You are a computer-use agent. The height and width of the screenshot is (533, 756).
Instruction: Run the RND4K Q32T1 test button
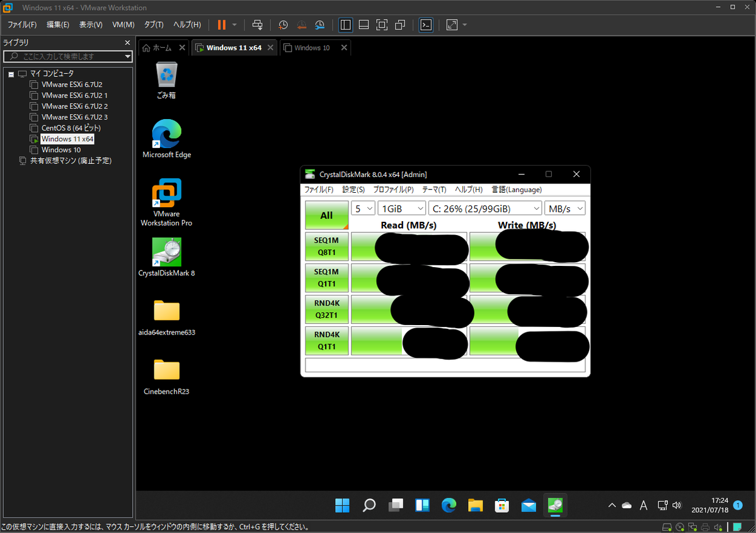(x=326, y=309)
